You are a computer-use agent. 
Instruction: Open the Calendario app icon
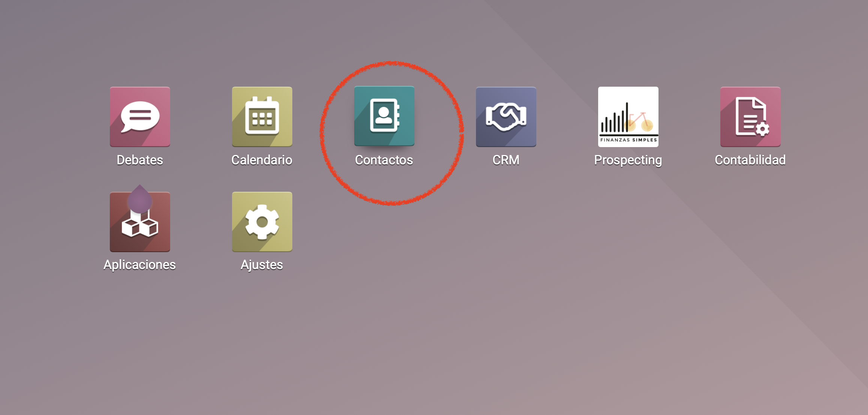click(x=262, y=117)
